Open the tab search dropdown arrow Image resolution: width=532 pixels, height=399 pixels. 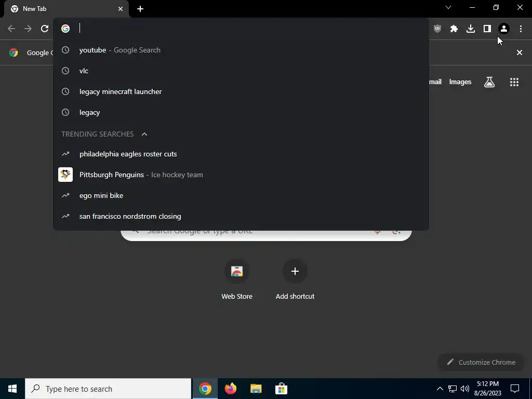(448, 7)
